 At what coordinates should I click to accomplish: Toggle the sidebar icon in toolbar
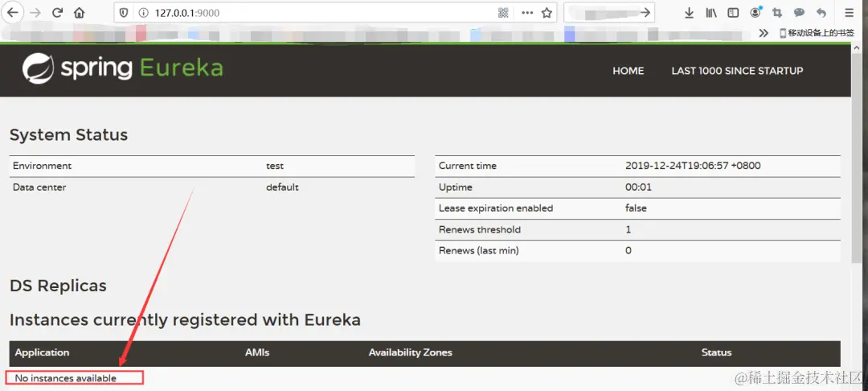click(x=733, y=13)
